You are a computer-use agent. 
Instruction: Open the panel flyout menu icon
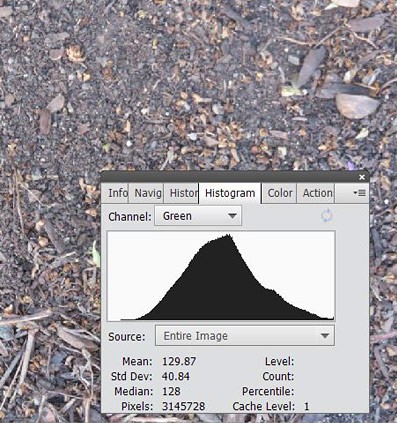point(359,193)
